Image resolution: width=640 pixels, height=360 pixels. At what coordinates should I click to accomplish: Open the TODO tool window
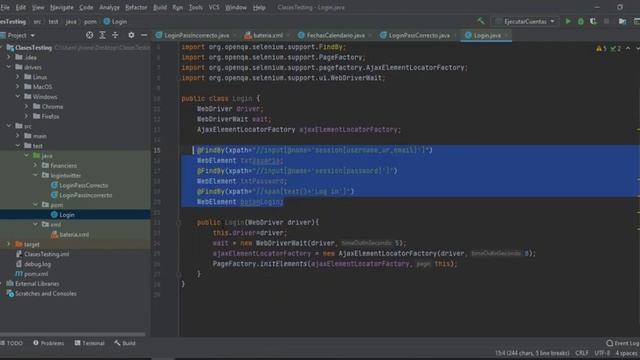12,343
